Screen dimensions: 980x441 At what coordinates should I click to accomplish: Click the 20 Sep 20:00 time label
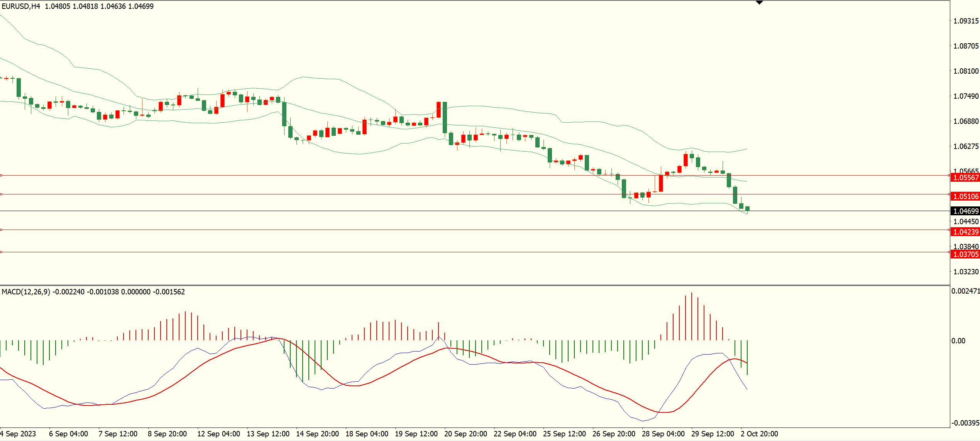(465, 434)
